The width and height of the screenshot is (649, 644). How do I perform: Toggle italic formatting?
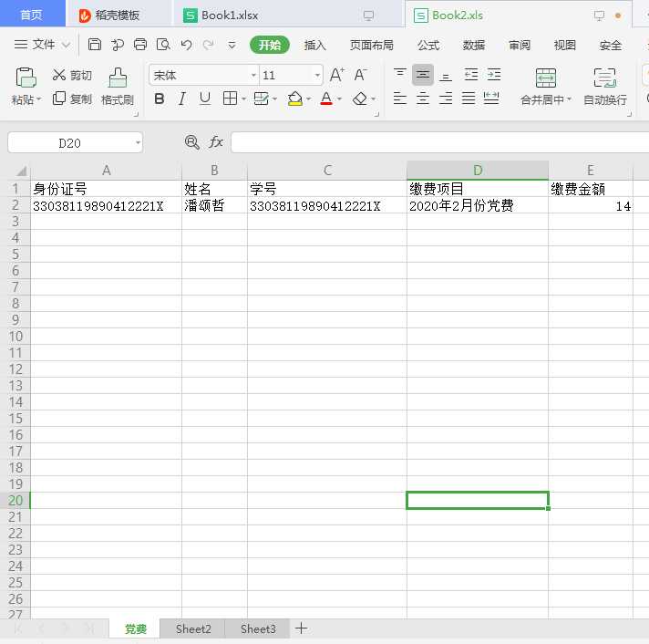coord(181,99)
